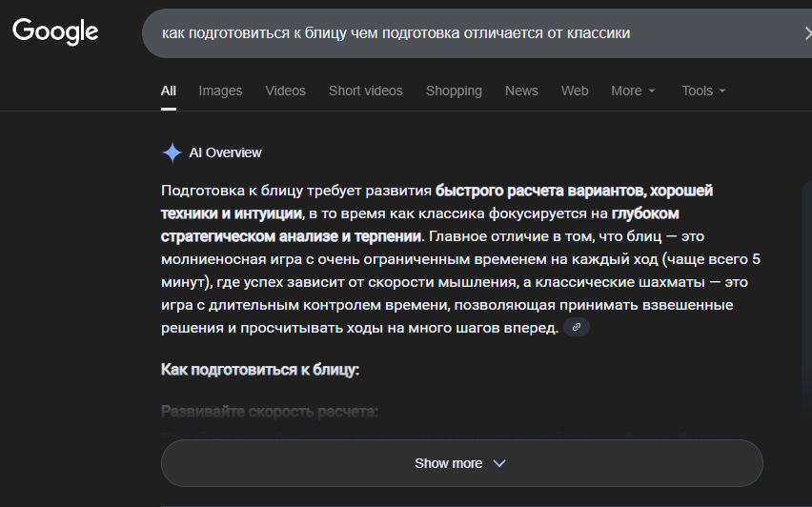Open the Tools dropdown

[x=703, y=91]
